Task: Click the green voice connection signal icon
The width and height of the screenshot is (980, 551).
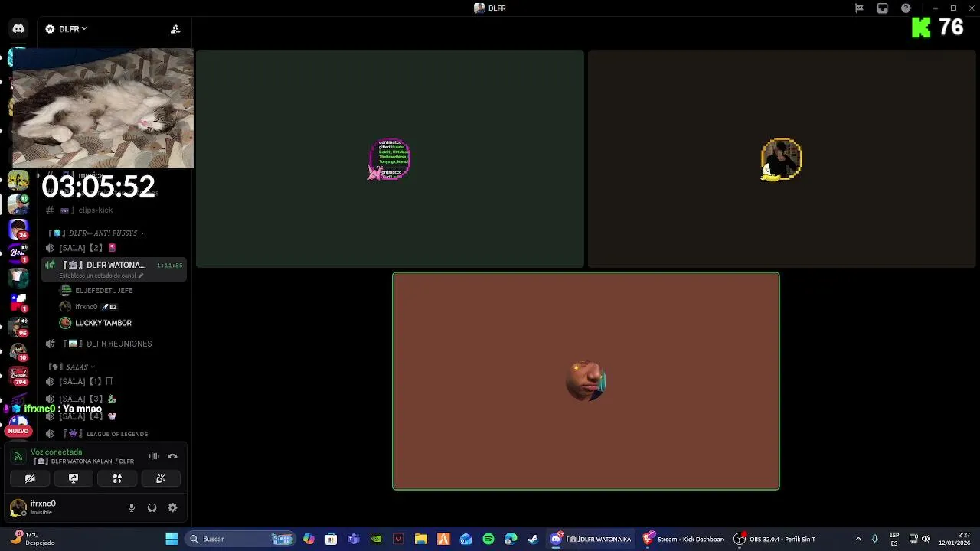Action: [x=18, y=456]
